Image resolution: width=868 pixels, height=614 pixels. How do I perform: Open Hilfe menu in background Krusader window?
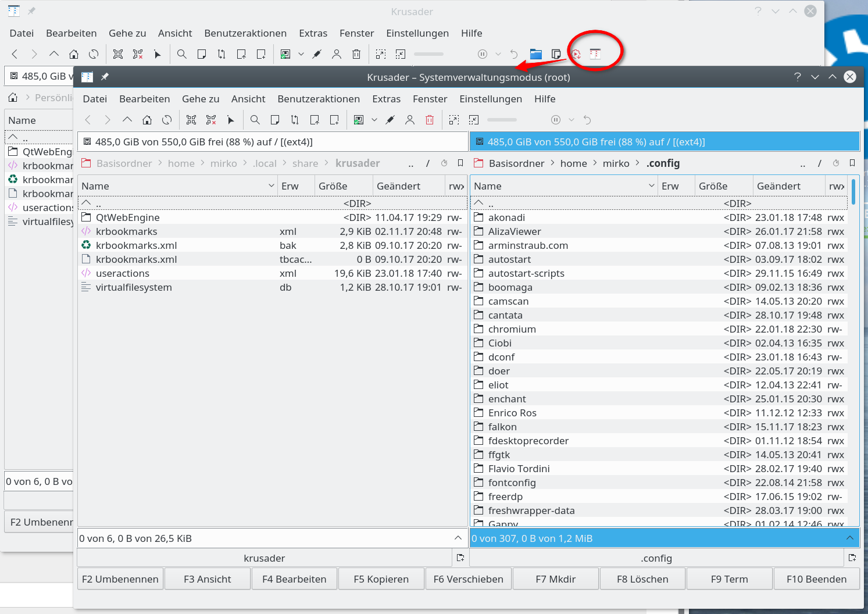click(471, 33)
